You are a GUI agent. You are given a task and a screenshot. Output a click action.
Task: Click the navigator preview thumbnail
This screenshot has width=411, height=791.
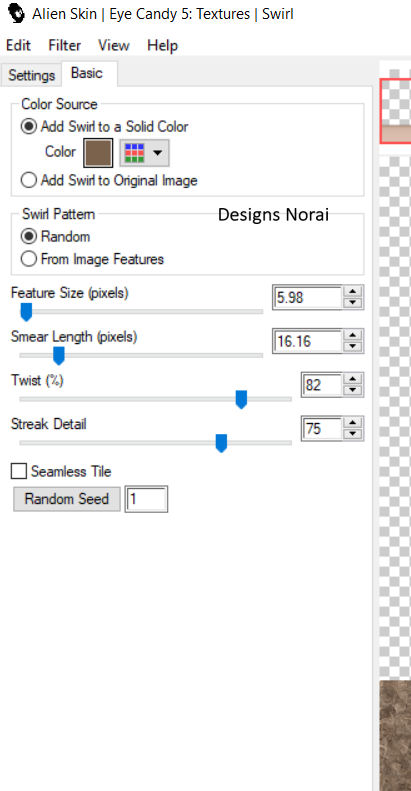click(395, 110)
